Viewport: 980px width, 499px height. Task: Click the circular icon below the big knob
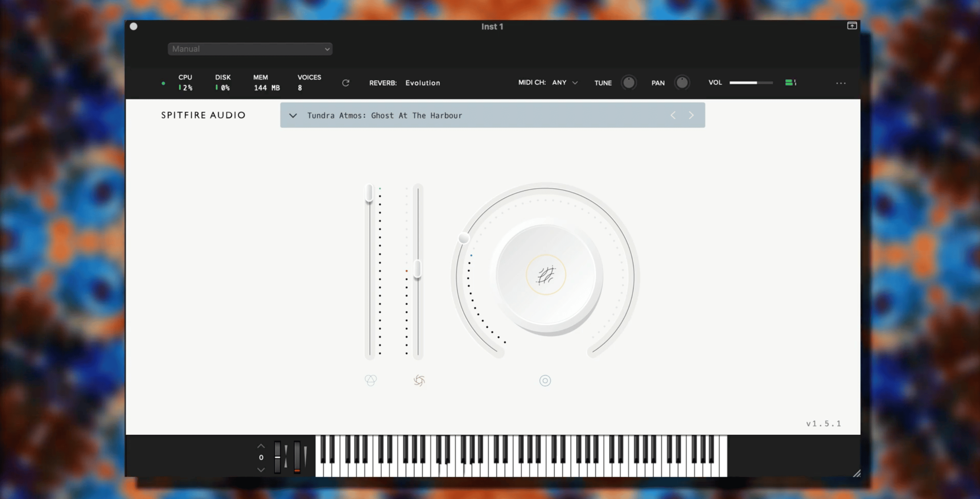click(545, 381)
